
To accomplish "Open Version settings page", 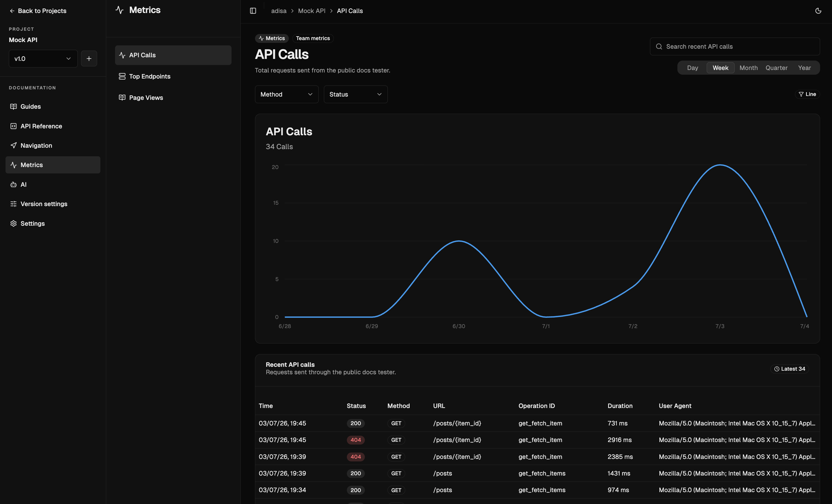I will click(53, 204).
